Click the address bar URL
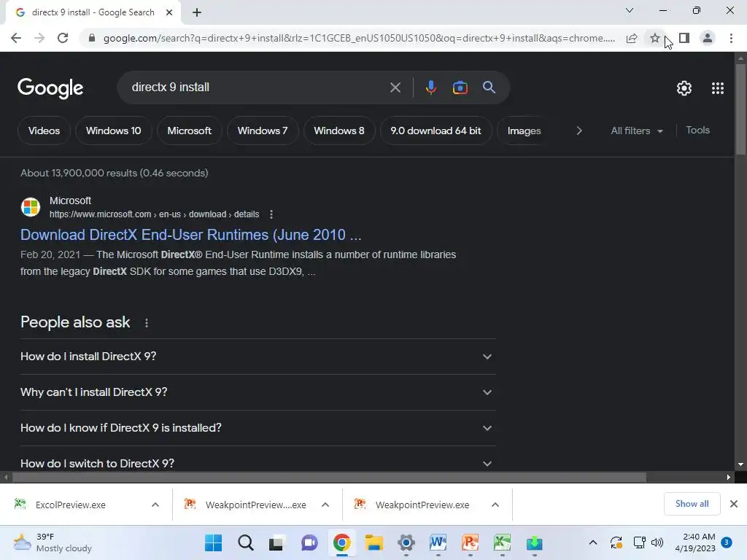Viewport: 747px width, 560px height. coord(359,38)
